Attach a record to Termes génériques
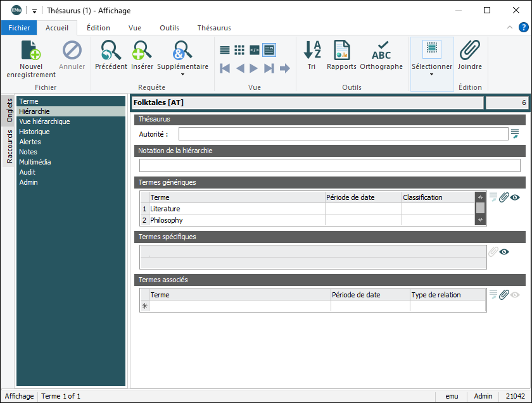 point(504,197)
